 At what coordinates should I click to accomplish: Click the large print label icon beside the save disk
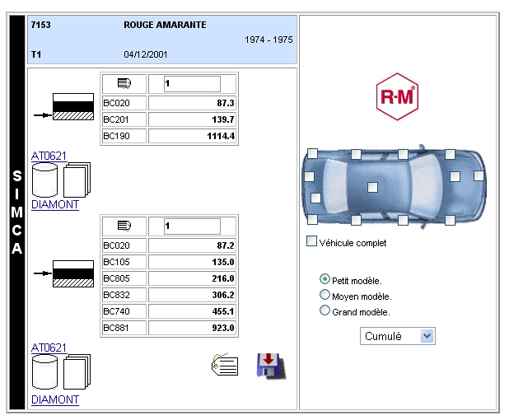coord(225,365)
